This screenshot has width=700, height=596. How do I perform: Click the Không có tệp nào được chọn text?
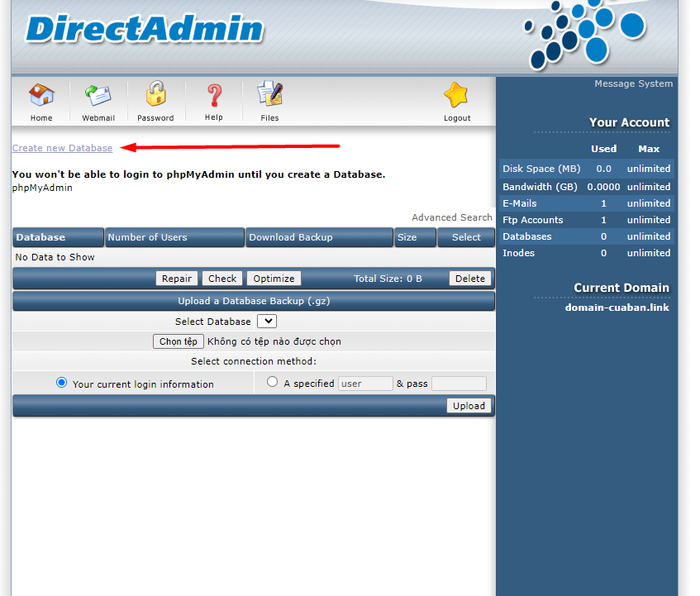[274, 341]
